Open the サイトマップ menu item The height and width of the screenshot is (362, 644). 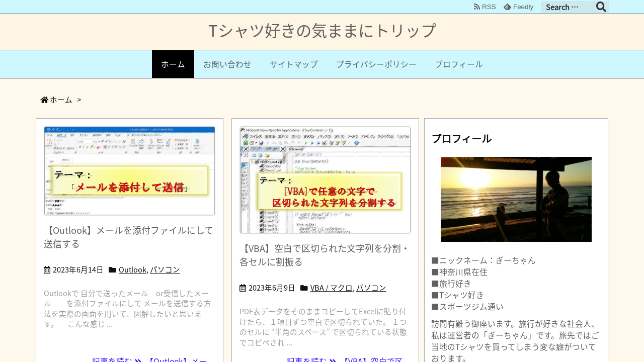(x=294, y=64)
